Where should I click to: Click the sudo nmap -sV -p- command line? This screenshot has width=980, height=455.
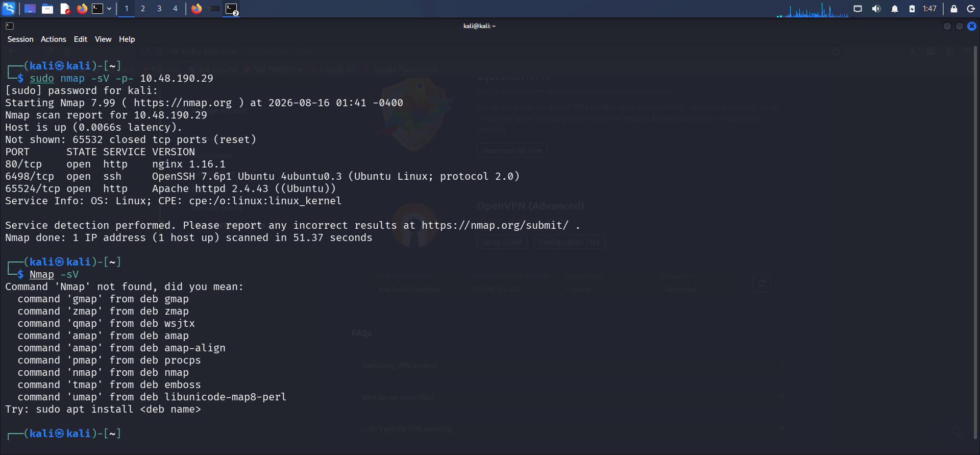tap(121, 78)
